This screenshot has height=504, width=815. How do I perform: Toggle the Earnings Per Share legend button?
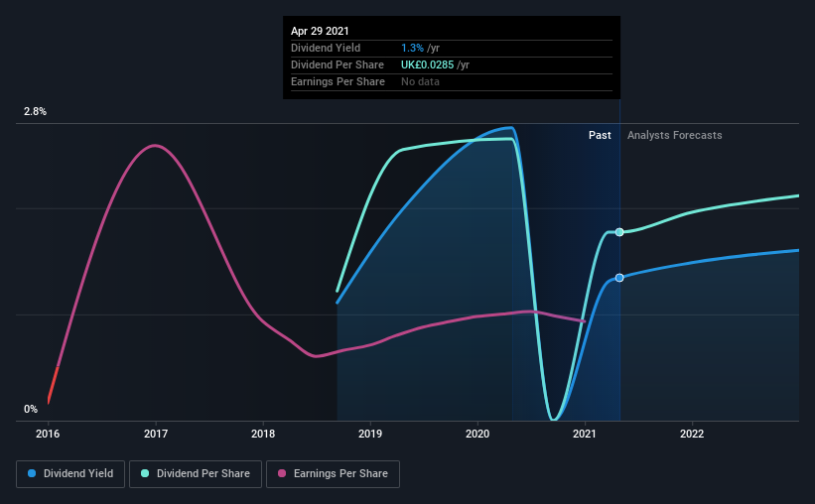point(333,474)
